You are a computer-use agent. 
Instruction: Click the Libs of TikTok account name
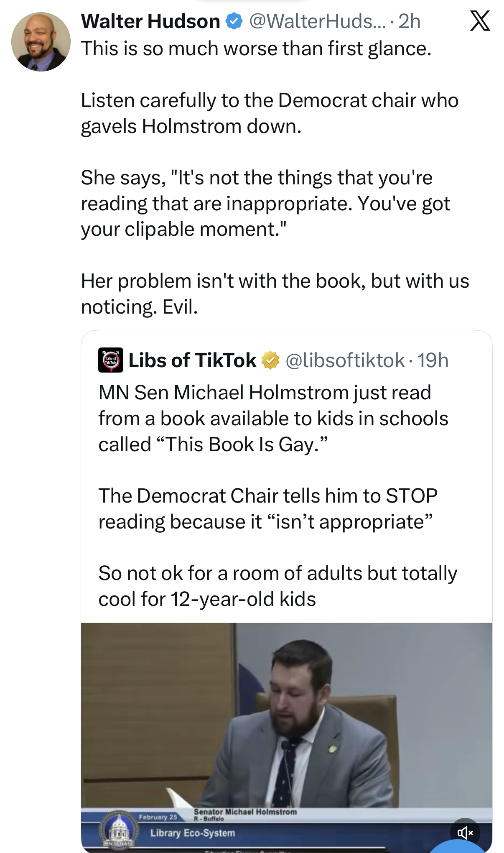[192, 360]
